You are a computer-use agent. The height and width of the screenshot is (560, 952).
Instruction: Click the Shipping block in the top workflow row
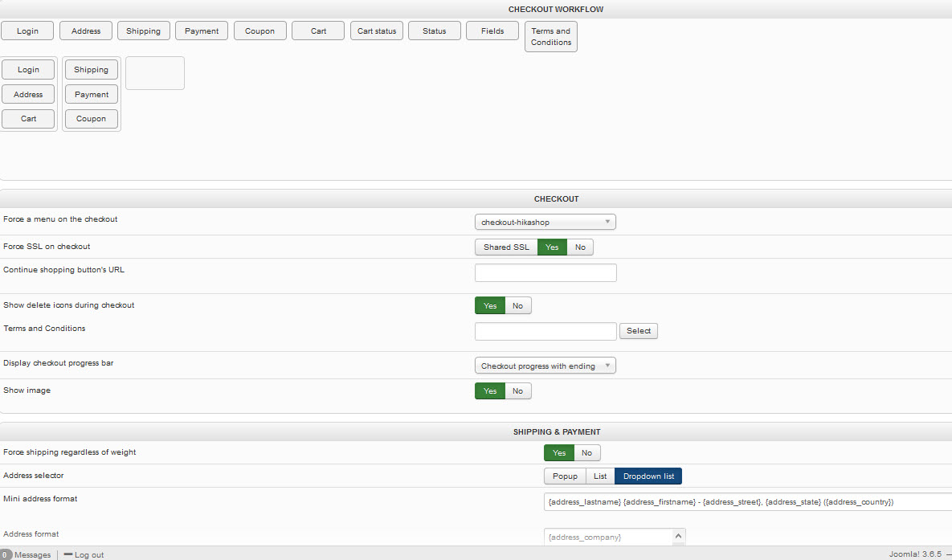coord(143,31)
